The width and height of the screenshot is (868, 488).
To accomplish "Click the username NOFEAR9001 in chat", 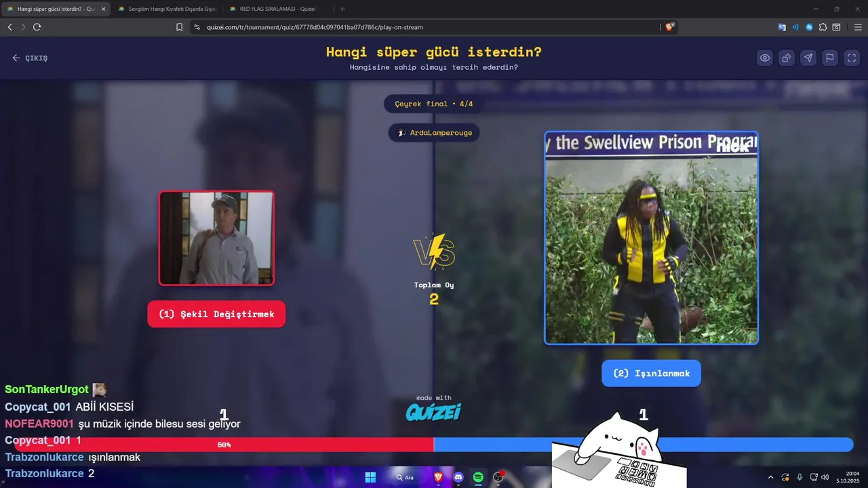I will point(39,424).
